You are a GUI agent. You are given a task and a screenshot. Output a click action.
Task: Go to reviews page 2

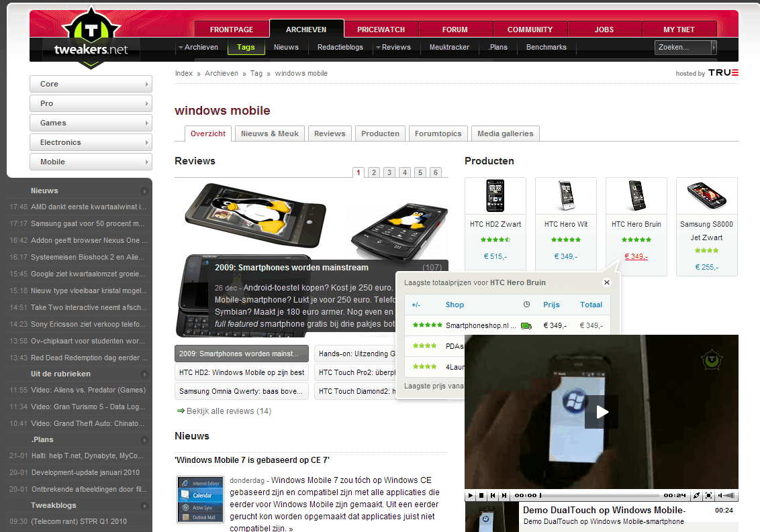click(374, 172)
